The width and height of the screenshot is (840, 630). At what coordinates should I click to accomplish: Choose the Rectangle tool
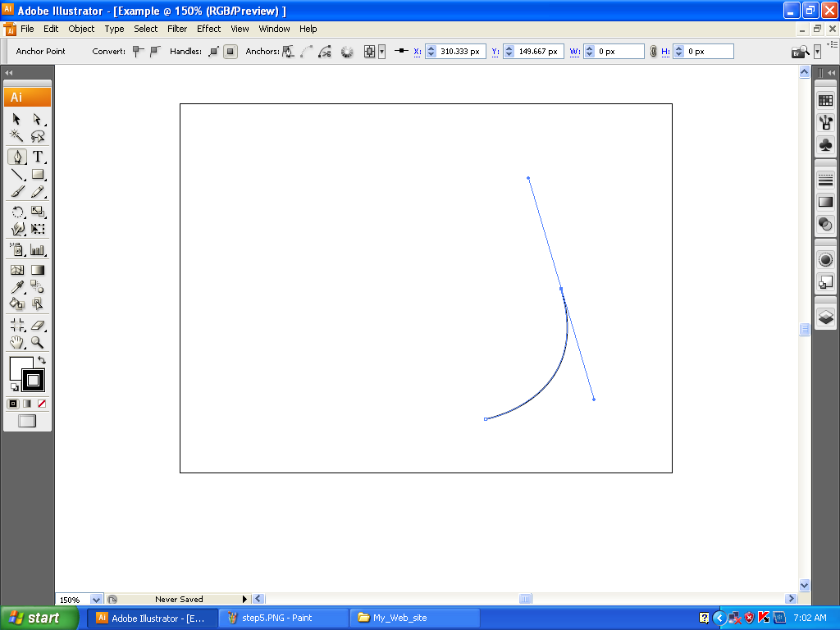[x=37, y=175]
